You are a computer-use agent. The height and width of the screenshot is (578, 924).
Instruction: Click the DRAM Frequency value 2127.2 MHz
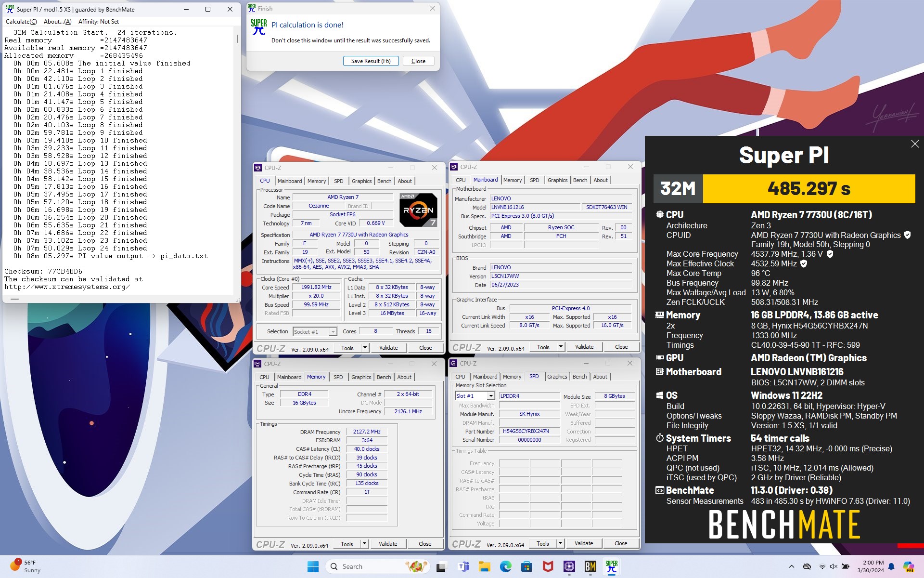(367, 432)
